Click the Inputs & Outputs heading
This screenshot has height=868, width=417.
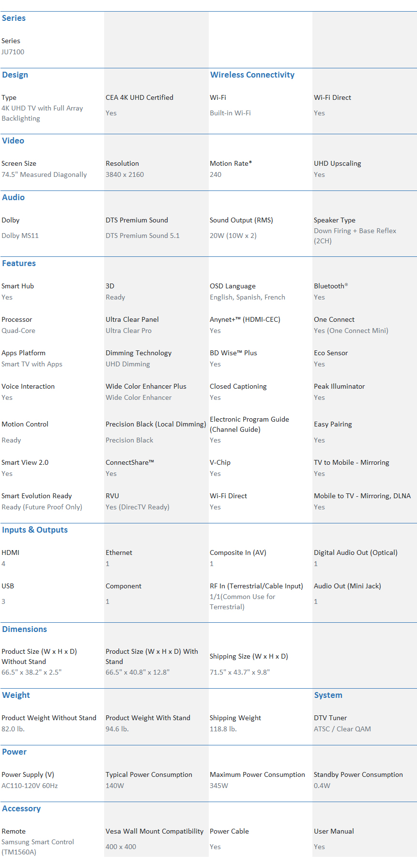[x=35, y=530]
